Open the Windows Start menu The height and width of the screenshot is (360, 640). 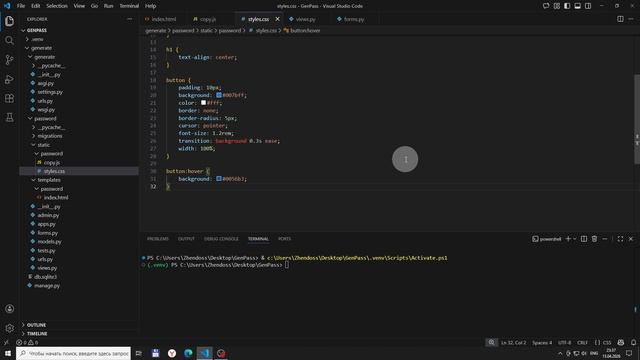[8, 353]
